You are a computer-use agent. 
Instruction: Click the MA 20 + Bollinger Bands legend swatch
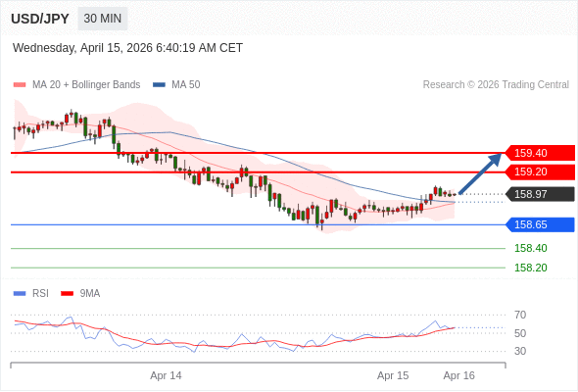(20, 85)
